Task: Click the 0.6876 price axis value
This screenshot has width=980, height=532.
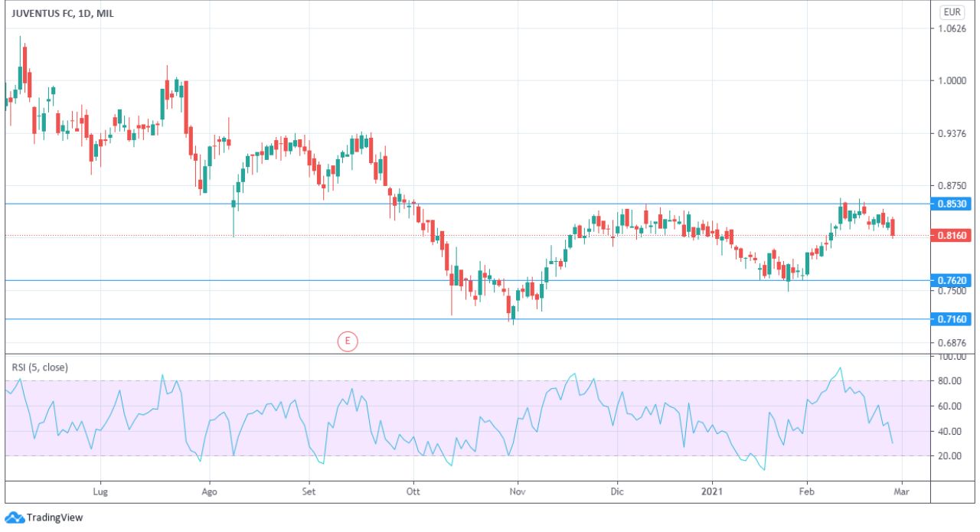Action: click(x=952, y=343)
